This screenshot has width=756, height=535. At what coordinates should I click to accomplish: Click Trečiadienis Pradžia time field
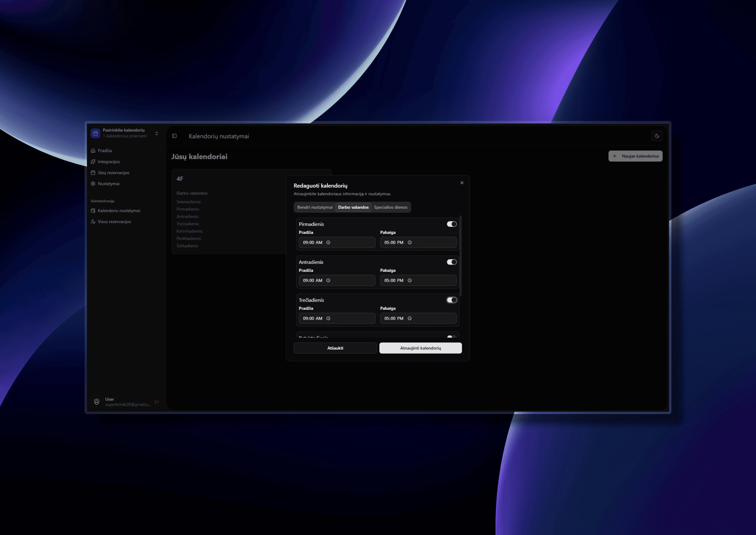[337, 318]
